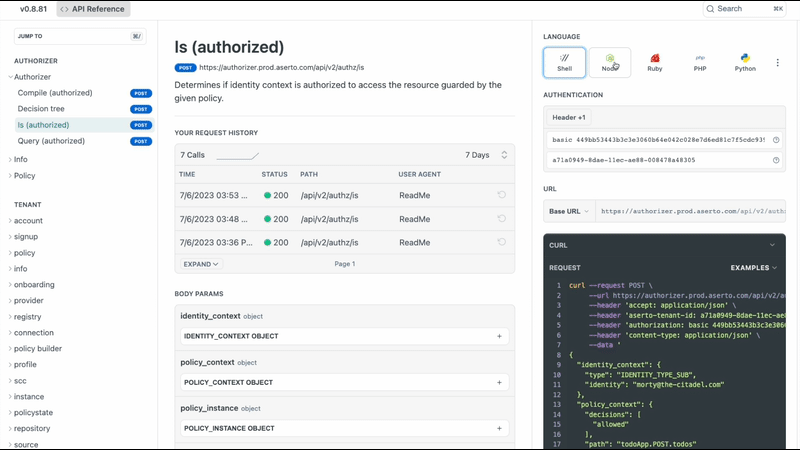The image size is (800, 450).
Task: Expand the registry tenant section
Action: (x=10, y=316)
